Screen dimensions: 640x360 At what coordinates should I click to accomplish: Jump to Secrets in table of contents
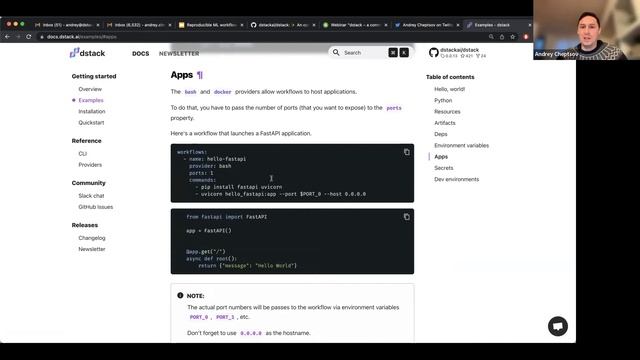coord(444,168)
